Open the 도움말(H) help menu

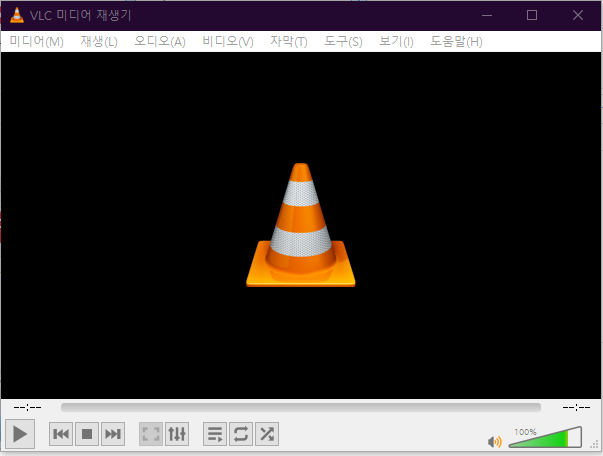tap(456, 41)
